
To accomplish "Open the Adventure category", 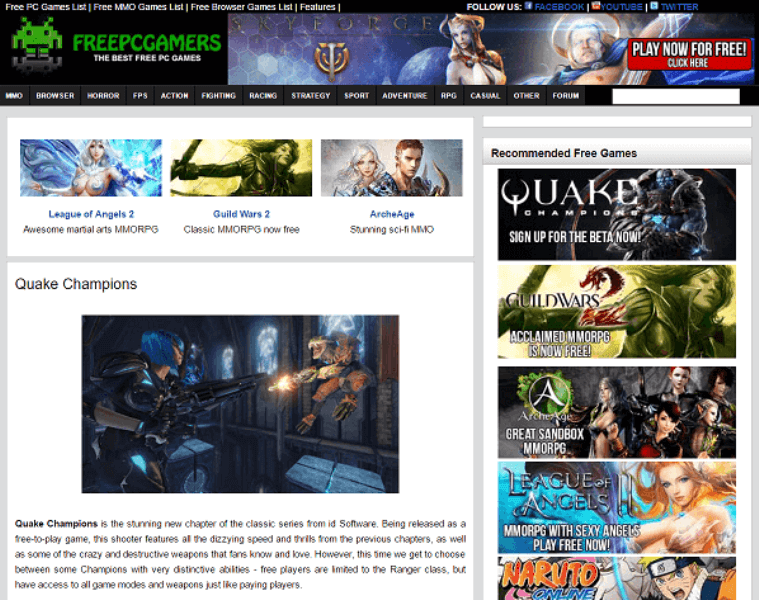I will coord(405,95).
